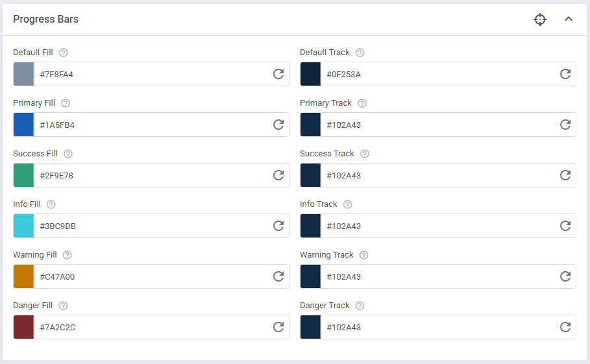Reset the Warning Fill color
Viewport: 590px width, 364px height.
(278, 276)
